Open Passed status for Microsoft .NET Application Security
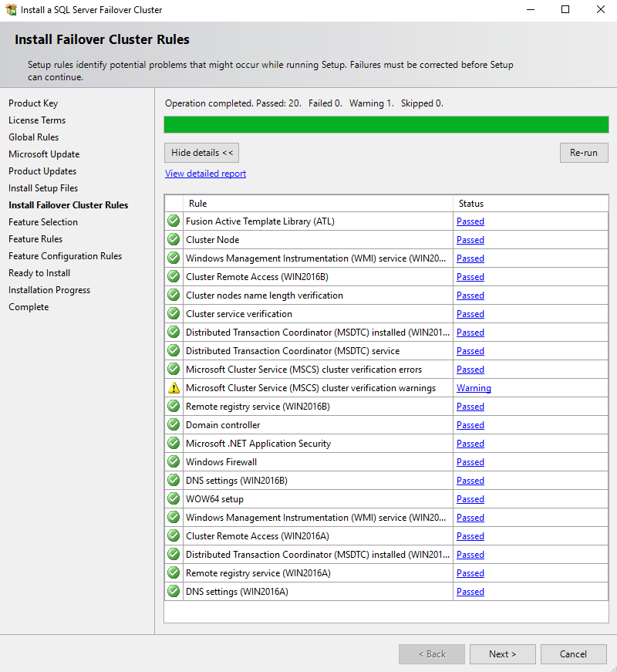Screen dimensions: 617x672 (470, 444)
